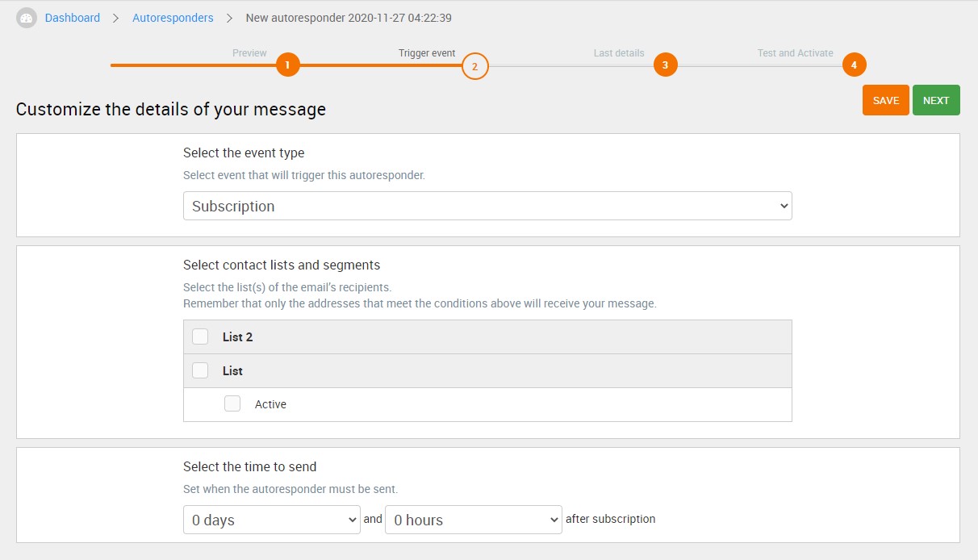Enable the Active segment checkbox

pyautogui.click(x=232, y=403)
